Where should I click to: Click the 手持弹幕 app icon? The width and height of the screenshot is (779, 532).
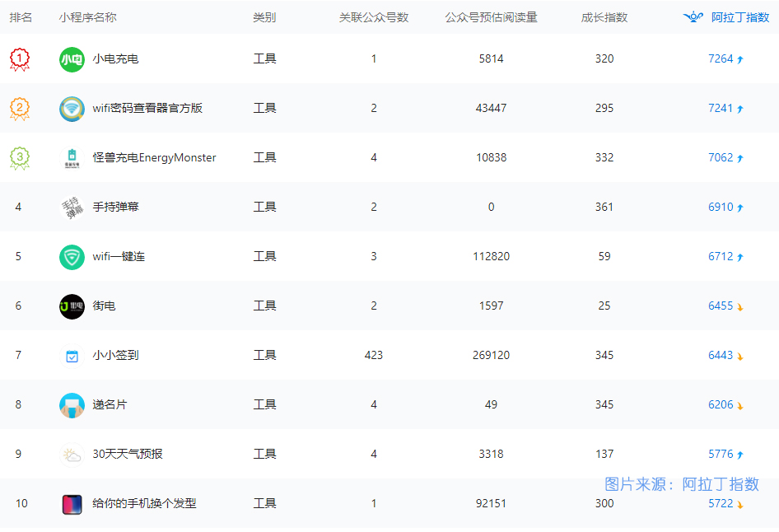click(72, 208)
